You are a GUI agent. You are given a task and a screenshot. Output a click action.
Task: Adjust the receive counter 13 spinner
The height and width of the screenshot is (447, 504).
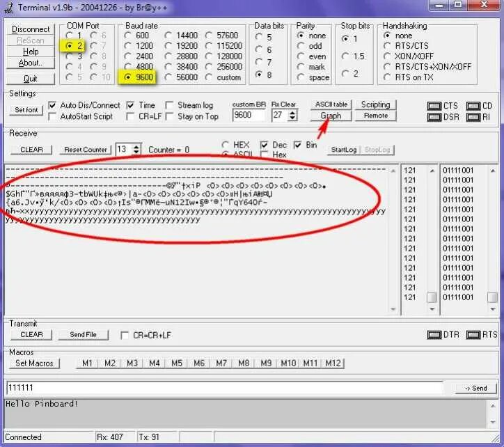136,149
